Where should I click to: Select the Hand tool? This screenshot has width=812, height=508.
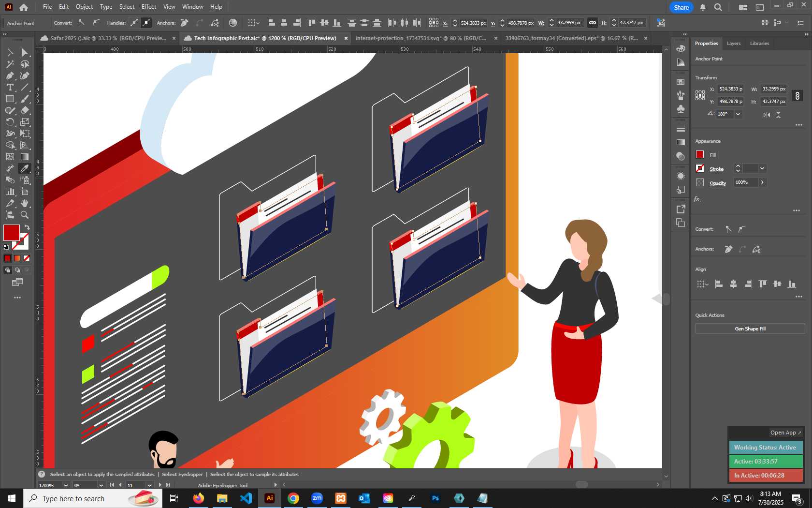25,203
